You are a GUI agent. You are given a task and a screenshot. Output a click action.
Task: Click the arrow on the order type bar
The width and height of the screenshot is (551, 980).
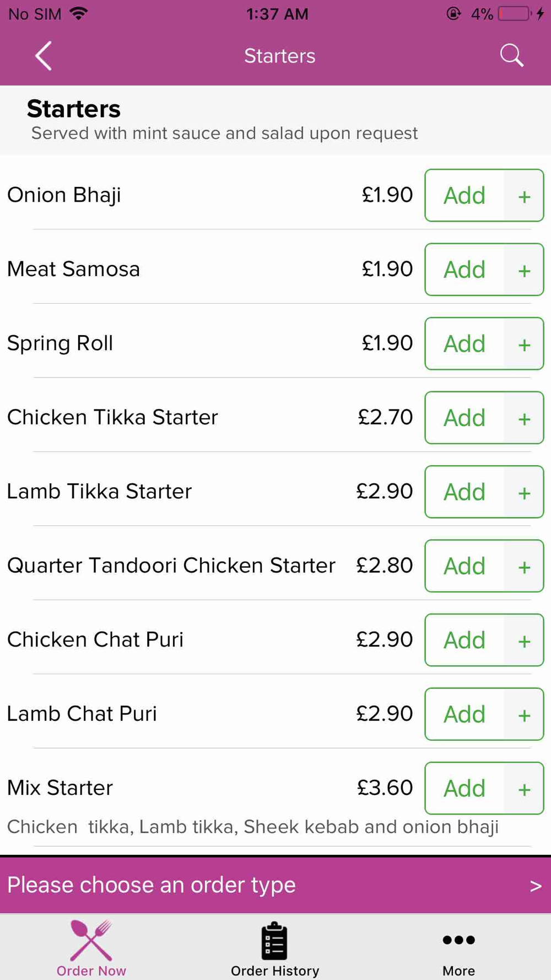coord(536,886)
